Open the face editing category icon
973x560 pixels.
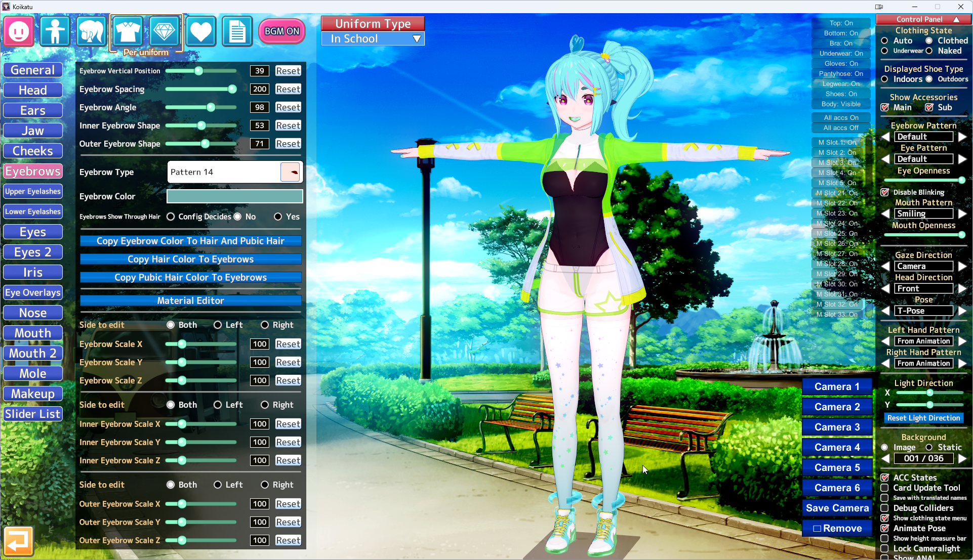[x=19, y=31]
